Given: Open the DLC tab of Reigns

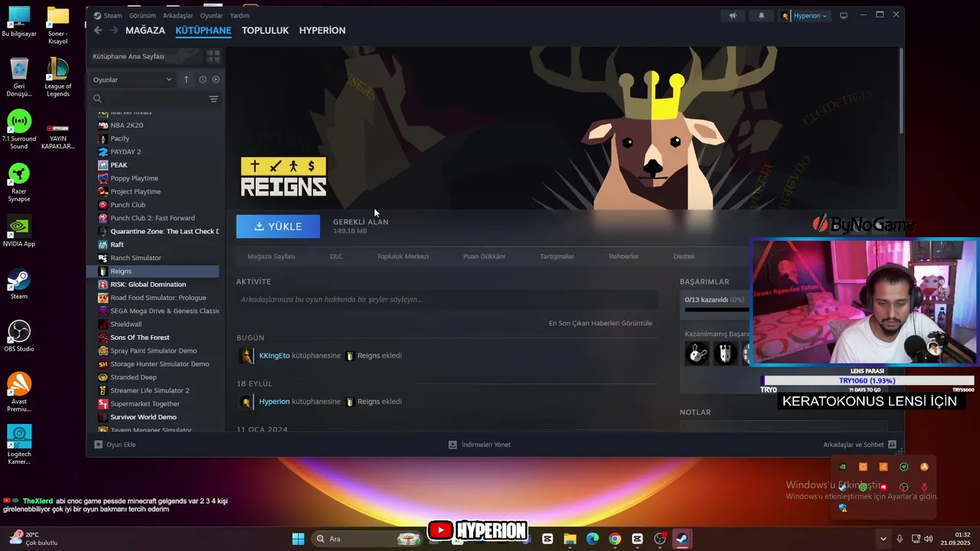Looking at the screenshot, I should [x=336, y=256].
